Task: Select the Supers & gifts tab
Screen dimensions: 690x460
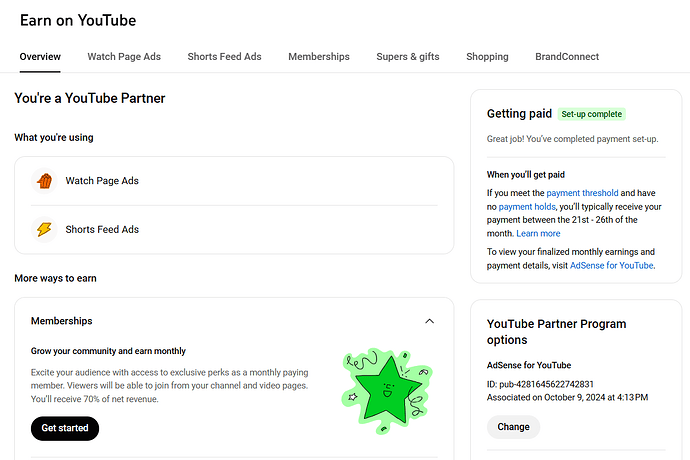Action: click(x=408, y=57)
